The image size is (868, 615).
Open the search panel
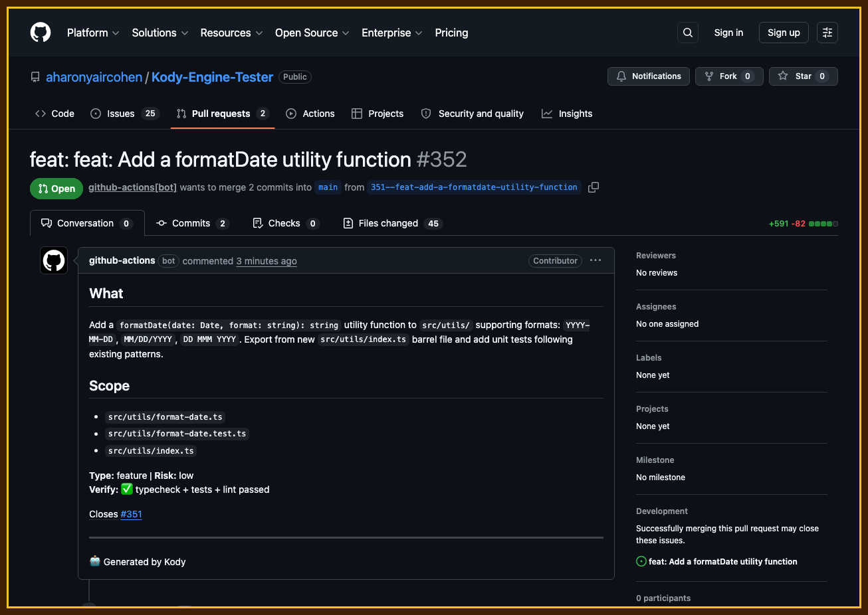tap(687, 32)
